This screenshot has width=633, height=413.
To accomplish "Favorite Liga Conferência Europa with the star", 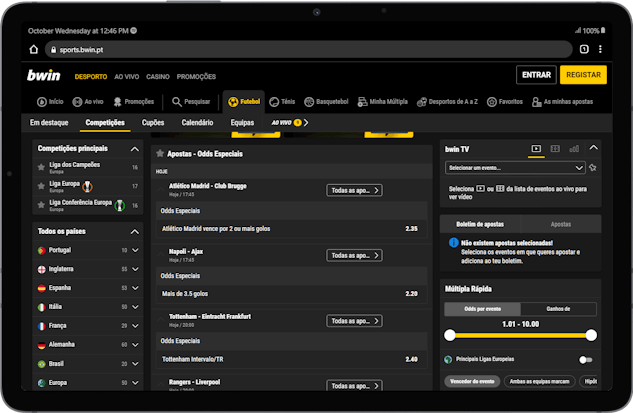I will click(x=41, y=205).
